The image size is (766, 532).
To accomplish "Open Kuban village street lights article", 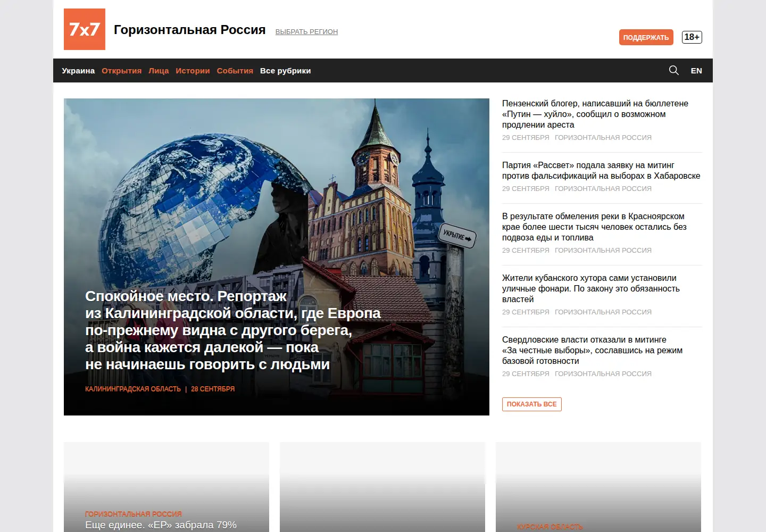I will coord(591,288).
